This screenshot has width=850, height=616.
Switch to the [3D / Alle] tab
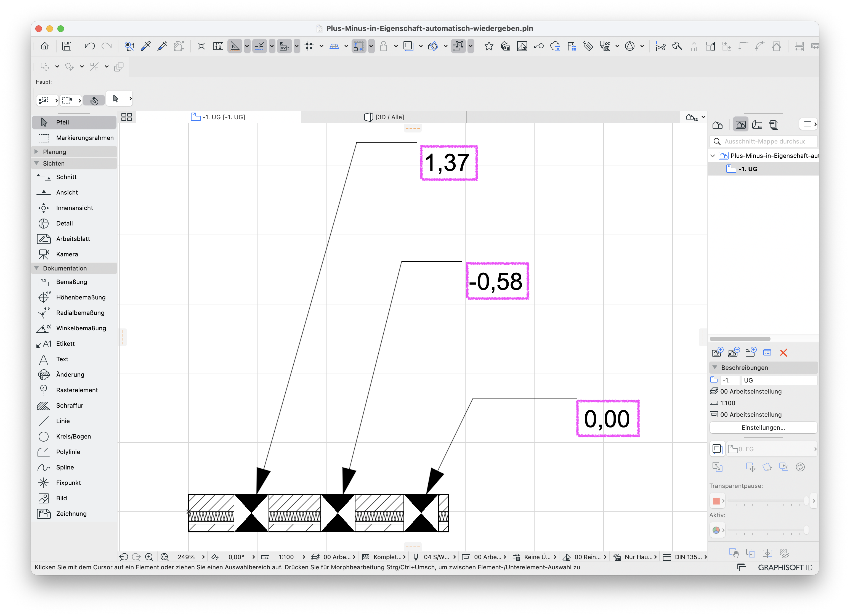tap(384, 117)
